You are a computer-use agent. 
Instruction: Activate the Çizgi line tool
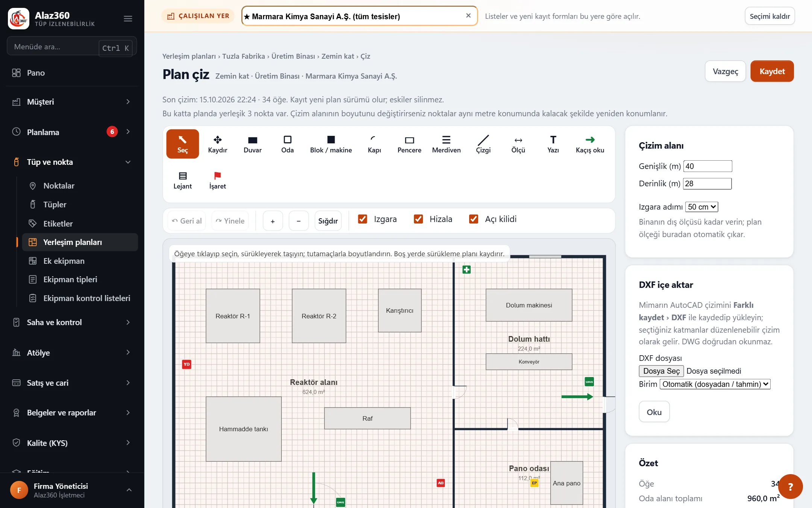pyautogui.click(x=483, y=144)
